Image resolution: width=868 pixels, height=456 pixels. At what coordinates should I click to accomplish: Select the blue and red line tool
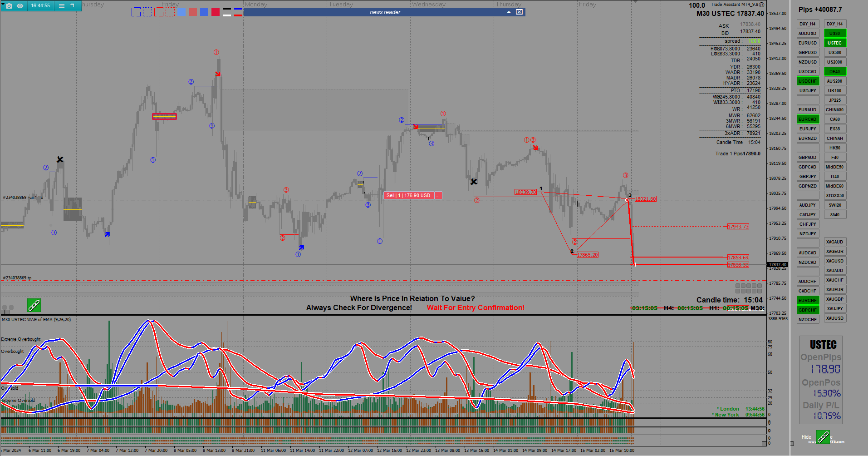[x=238, y=12]
